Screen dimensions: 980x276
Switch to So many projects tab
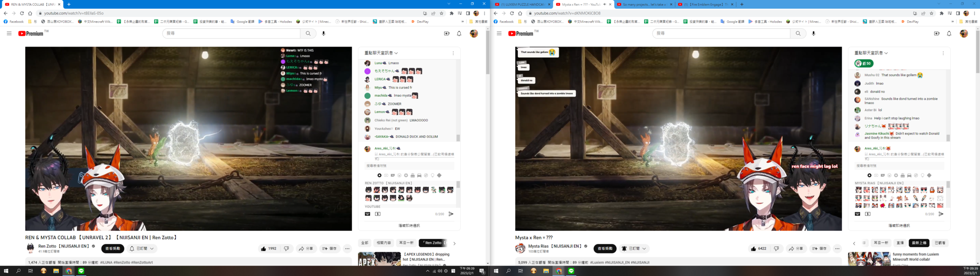pyautogui.click(x=644, y=4)
